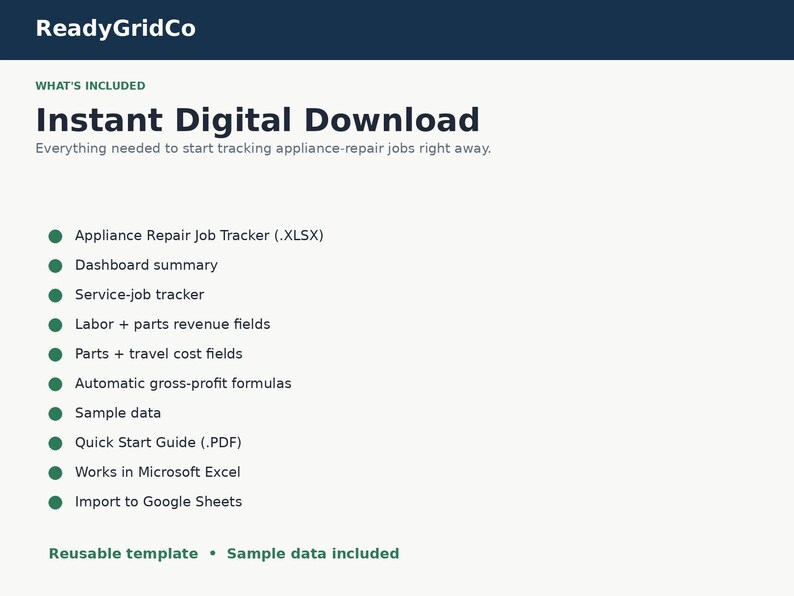Click green bullet beside Works in Microsoft Excel
This screenshot has width=794, height=596.
[55, 473]
